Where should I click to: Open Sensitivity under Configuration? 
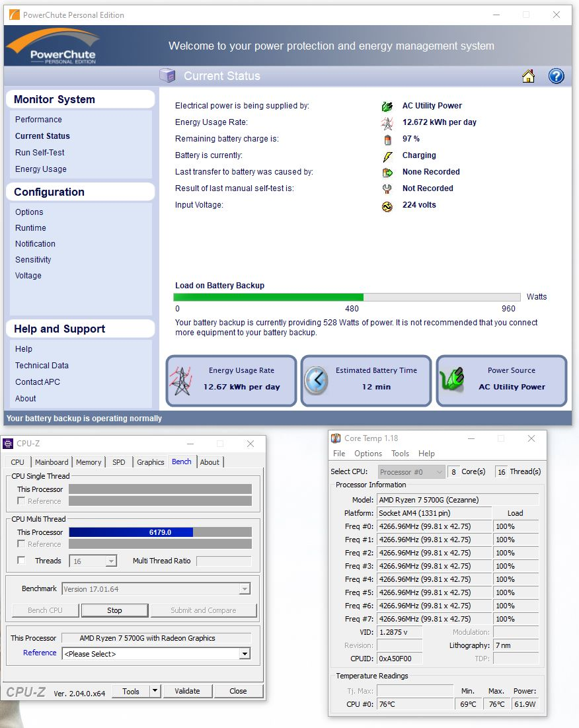pos(33,260)
